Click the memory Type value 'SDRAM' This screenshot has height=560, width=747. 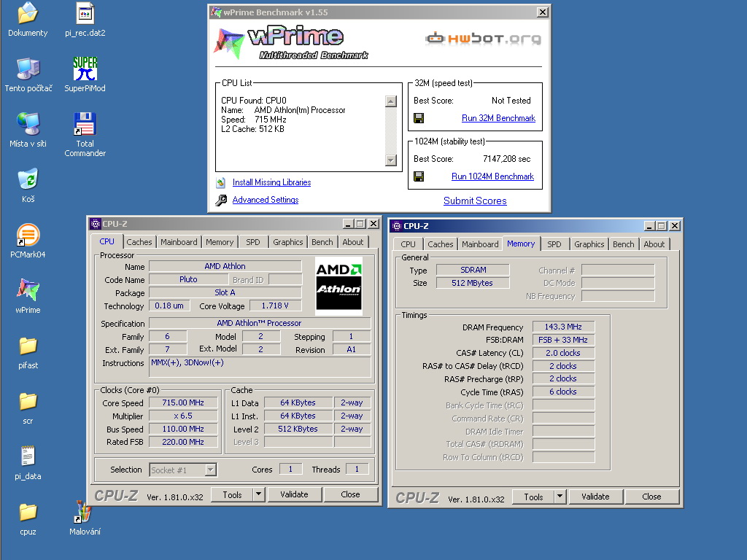click(473, 270)
